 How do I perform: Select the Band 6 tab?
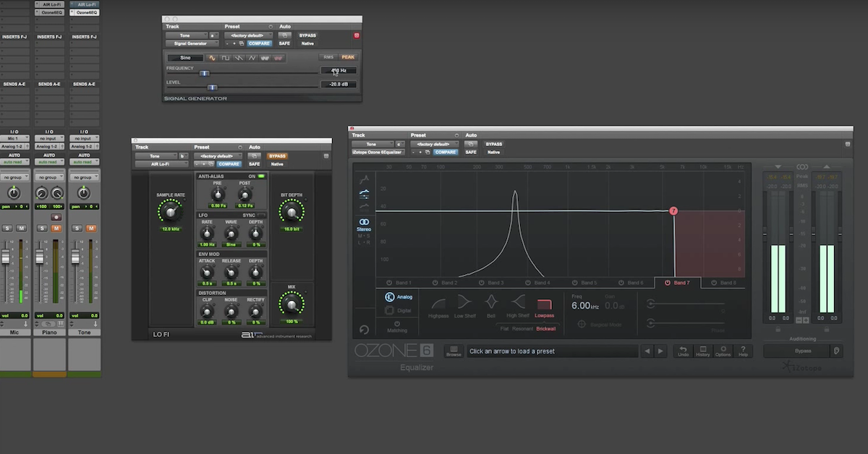tap(631, 283)
